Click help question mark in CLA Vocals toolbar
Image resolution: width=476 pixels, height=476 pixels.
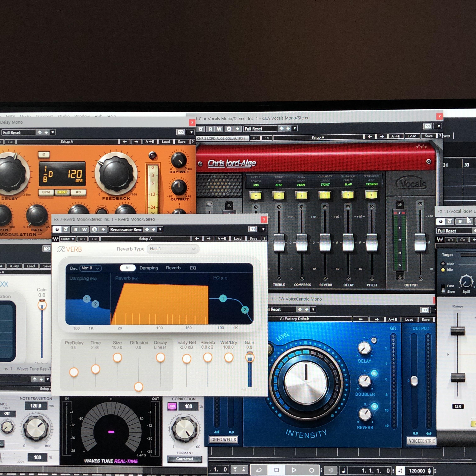coord(440,136)
